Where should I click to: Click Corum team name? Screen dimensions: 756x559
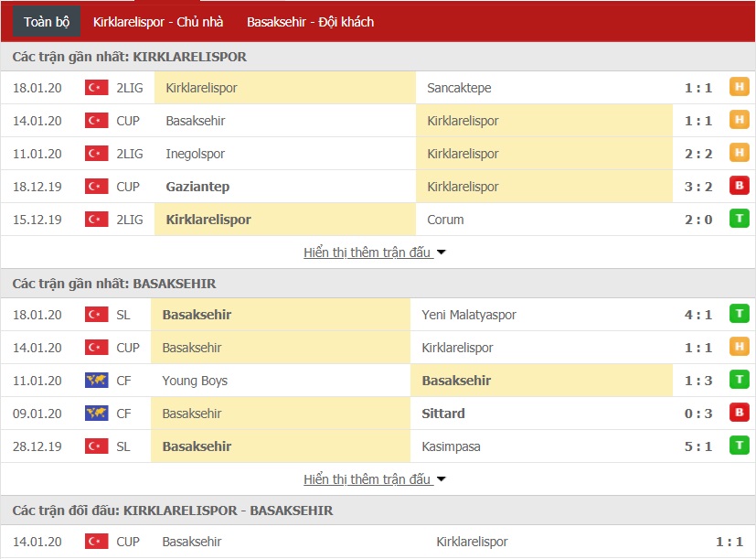tap(445, 220)
